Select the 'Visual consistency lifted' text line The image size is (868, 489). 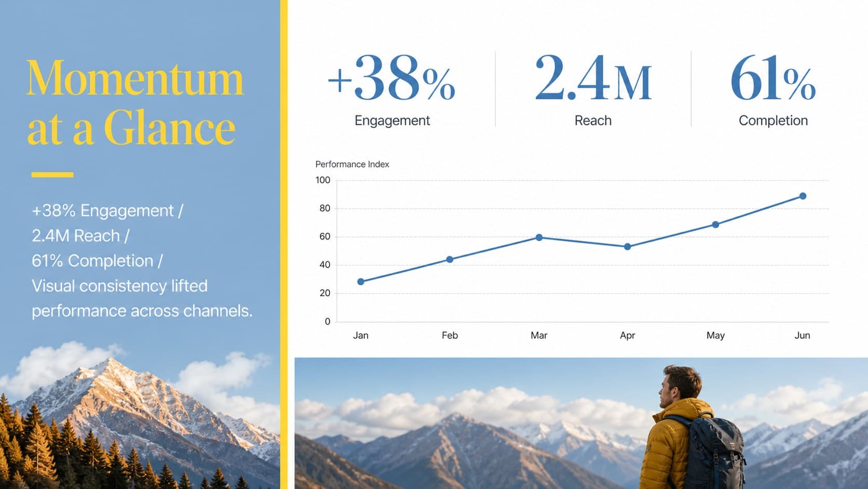coord(119,286)
